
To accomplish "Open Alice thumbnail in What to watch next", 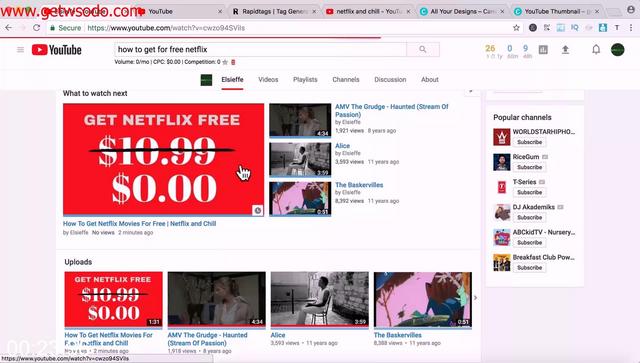I will click(x=300, y=159).
